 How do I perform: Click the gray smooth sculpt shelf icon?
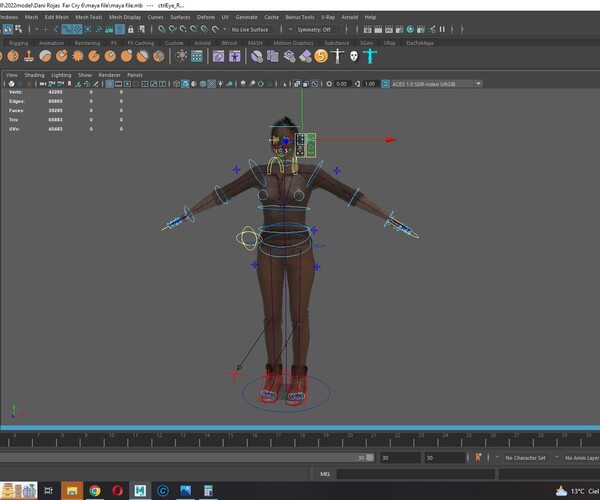45,56
